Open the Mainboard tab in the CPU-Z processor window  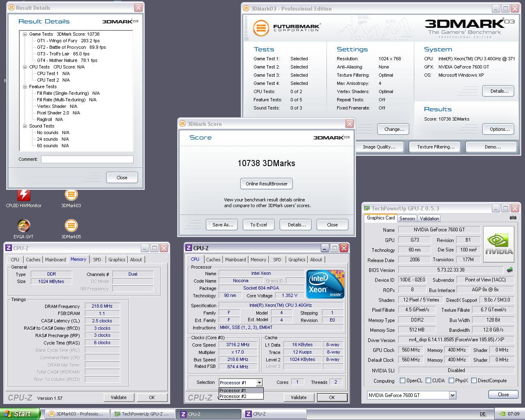235,260
